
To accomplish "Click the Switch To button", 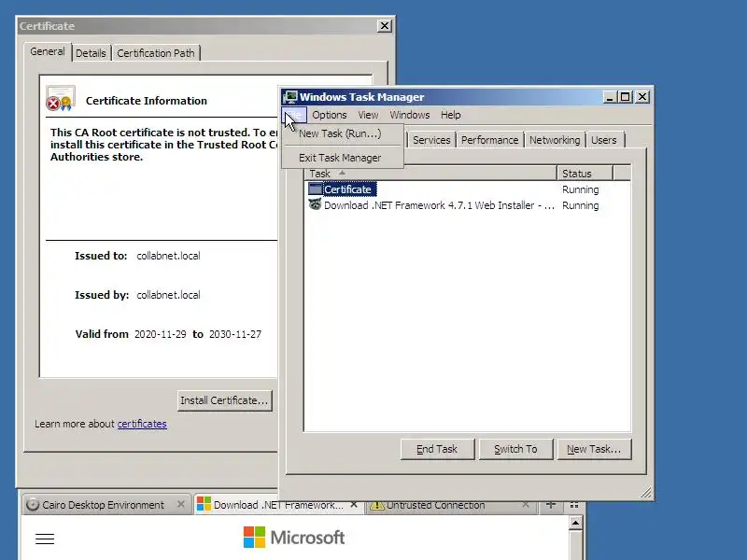I will pyautogui.click(x=515, y=449).
